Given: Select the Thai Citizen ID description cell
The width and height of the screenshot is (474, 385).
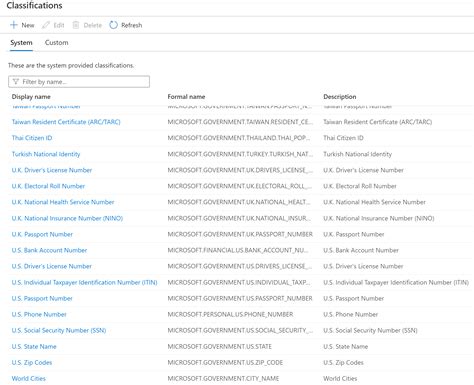Looking at the screenshot, I should (x=343, y=138).
